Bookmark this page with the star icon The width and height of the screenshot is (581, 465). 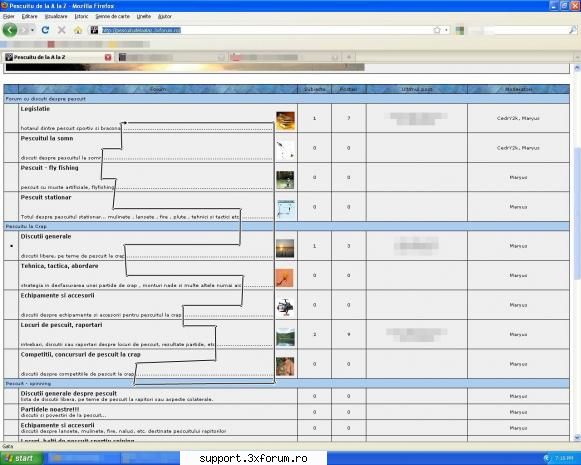click(437, 30)
